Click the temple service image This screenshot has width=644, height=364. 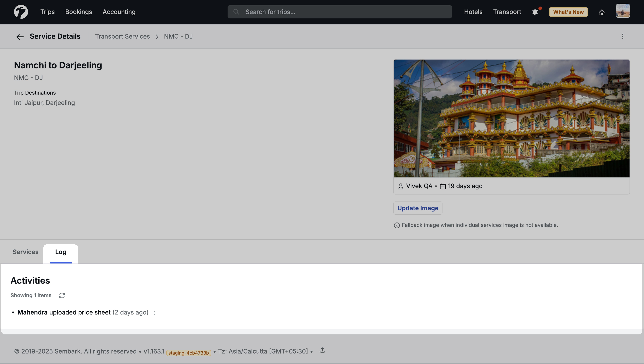(x=511, y=118)
